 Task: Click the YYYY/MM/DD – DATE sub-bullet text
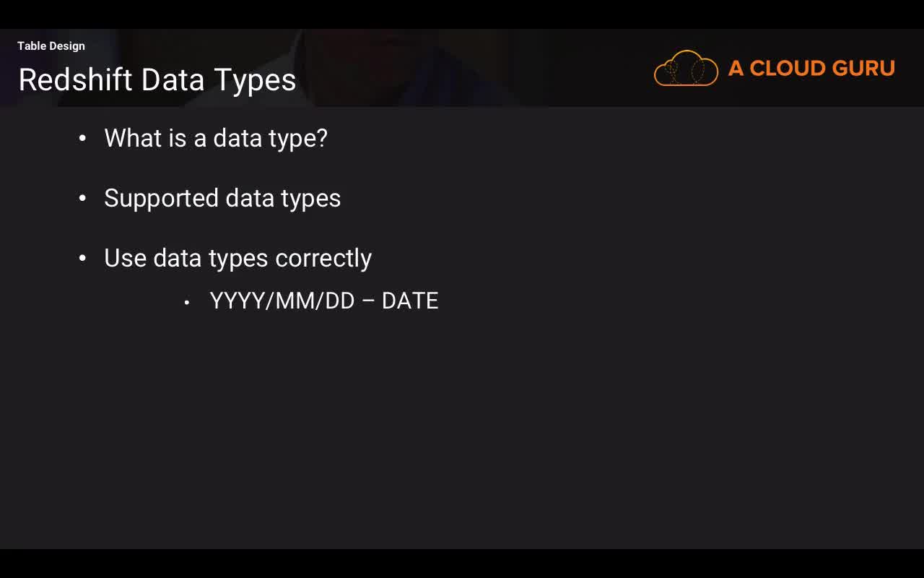click(x=324, y=301)
